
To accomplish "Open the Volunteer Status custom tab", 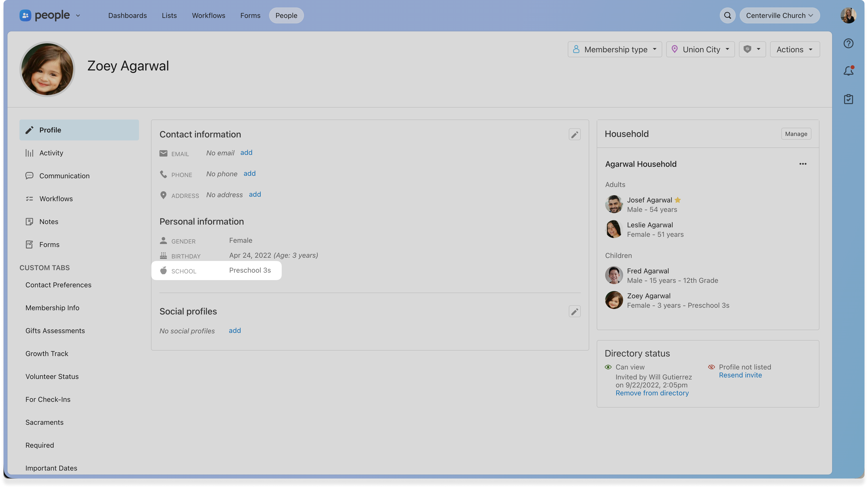I will point(52,376).
